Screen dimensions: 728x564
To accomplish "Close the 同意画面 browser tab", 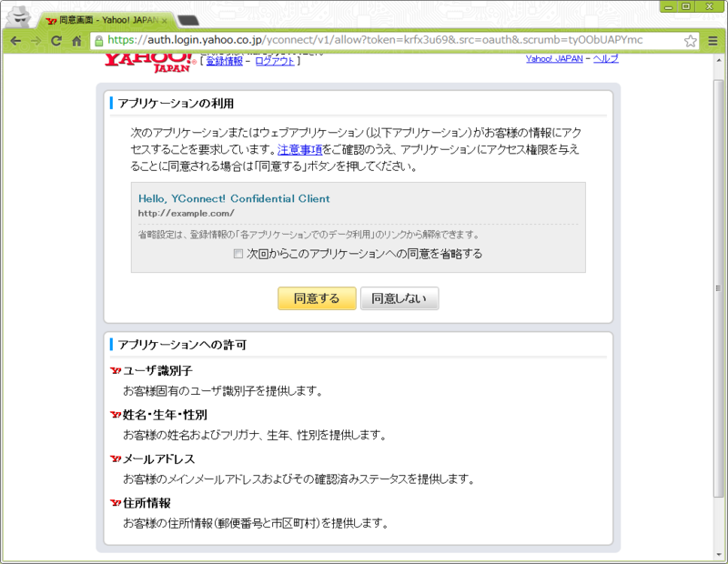I will pyautogui.click(x=164, y=20).
